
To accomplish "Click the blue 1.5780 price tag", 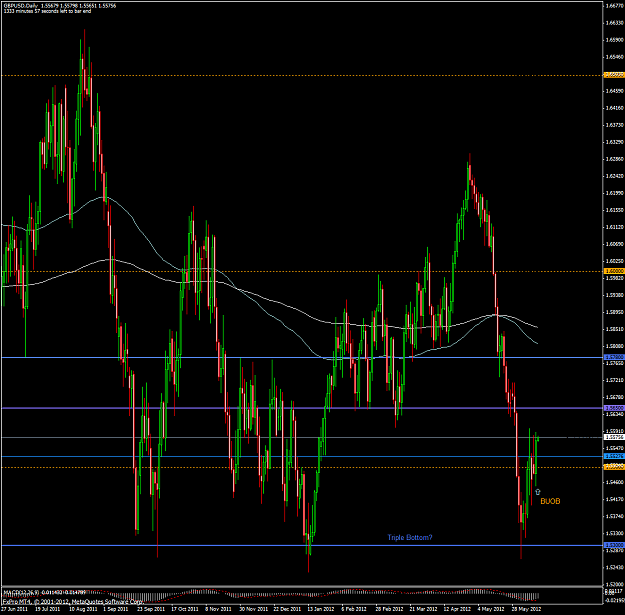I will [x=614, y=358].
